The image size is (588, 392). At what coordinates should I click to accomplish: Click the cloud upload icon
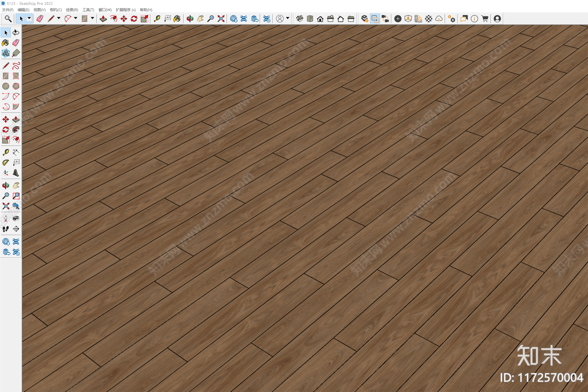439,19
